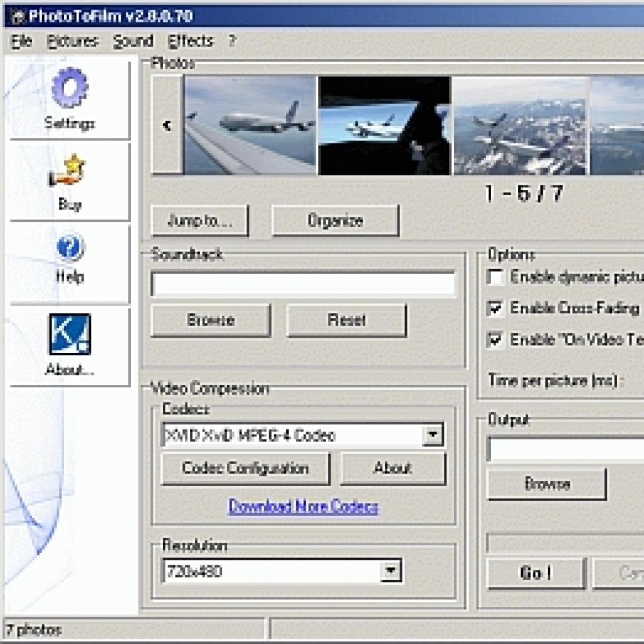Click the Organize button
The width and height of the screenshot is (644, 644).
(335, 221)
